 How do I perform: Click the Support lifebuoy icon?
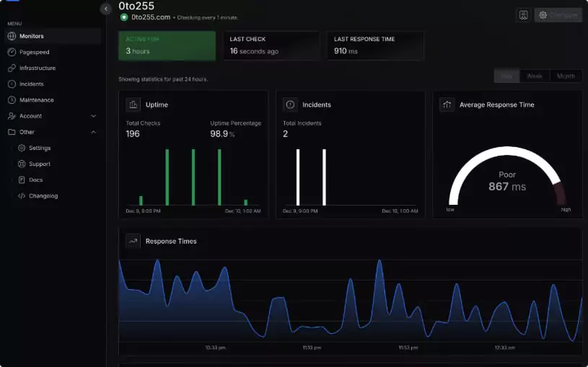pyautogui.click(x=22, y=164)
